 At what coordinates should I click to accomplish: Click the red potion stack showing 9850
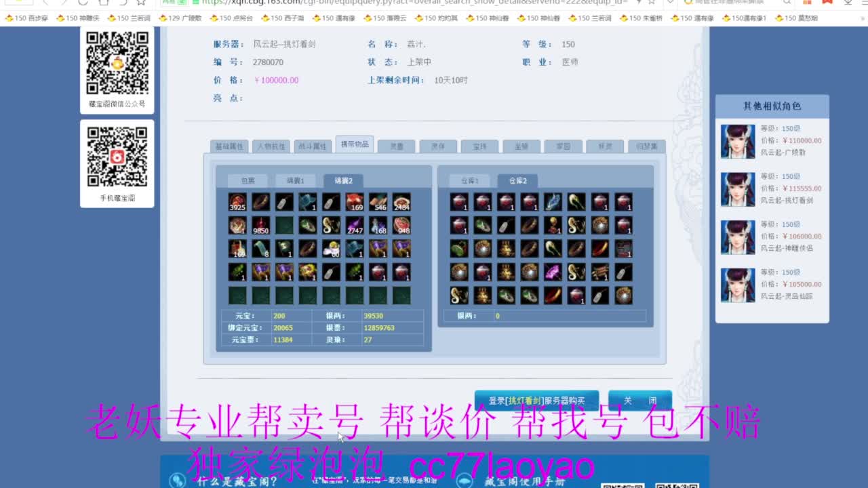coord(261,225)
